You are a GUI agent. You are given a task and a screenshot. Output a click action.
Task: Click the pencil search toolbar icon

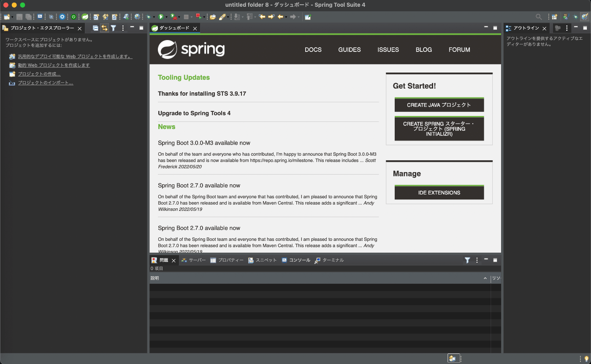(222, 17)
